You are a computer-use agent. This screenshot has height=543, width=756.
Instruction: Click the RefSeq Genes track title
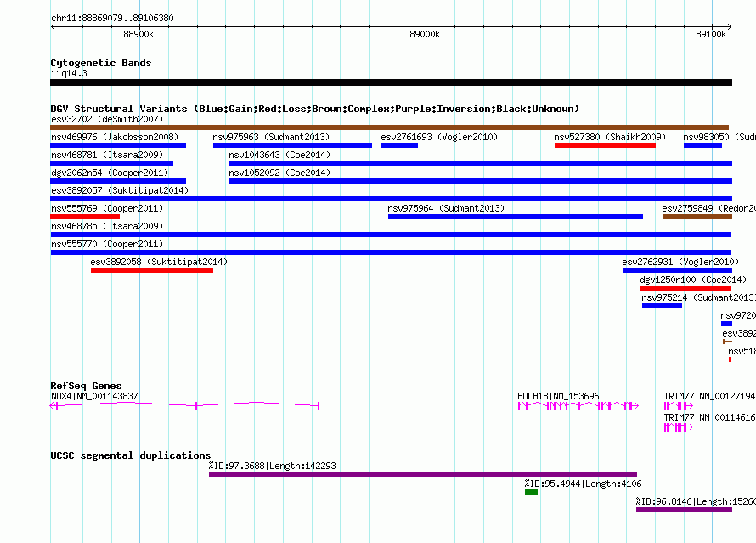(87, 386)
